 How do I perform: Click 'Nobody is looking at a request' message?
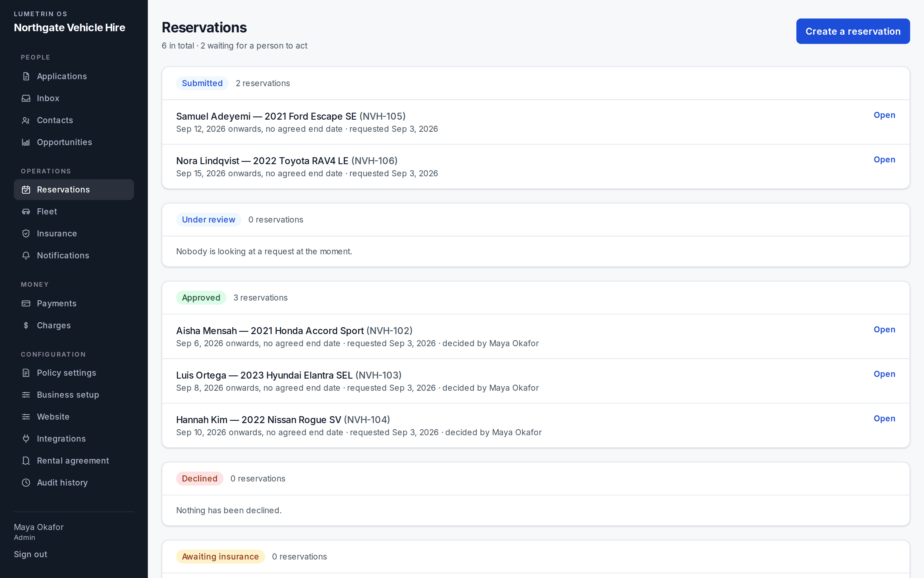[x=264, y=251]
